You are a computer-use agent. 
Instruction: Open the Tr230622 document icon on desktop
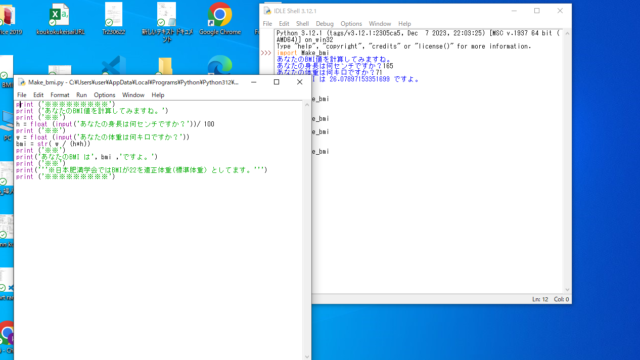tap(113, 19)
